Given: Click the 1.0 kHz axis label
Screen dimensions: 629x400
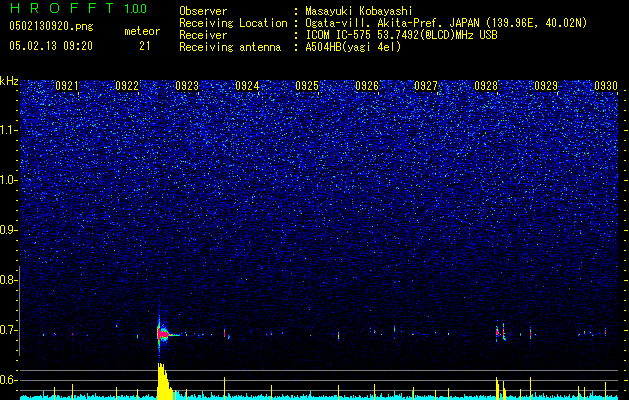Looking at the screenshot, I should (8, 180).
